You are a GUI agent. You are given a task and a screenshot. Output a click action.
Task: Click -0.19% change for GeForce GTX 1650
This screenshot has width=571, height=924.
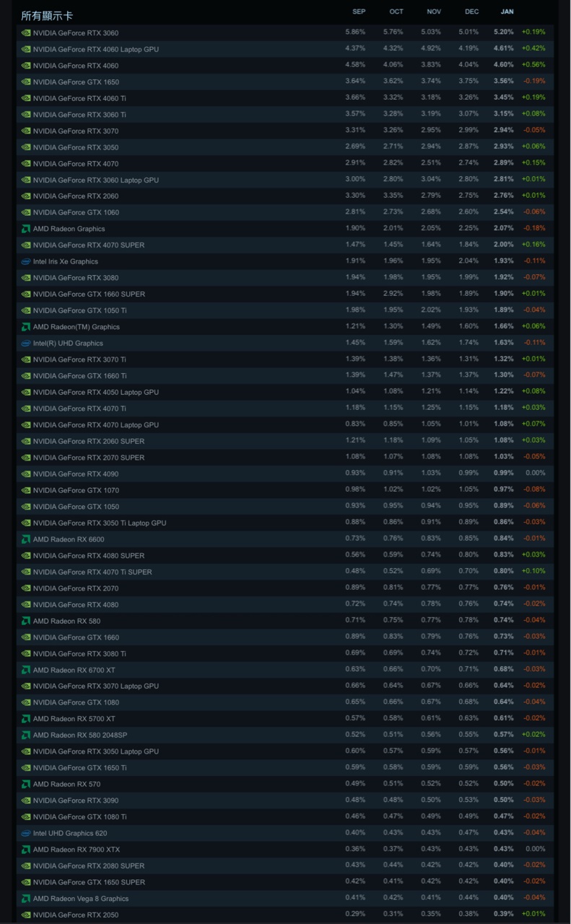[x=534, y=81]
